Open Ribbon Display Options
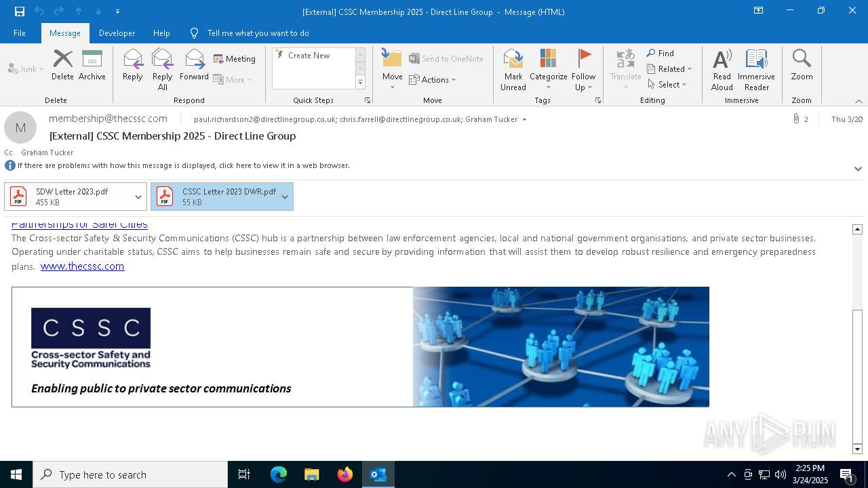 (758, 11)
